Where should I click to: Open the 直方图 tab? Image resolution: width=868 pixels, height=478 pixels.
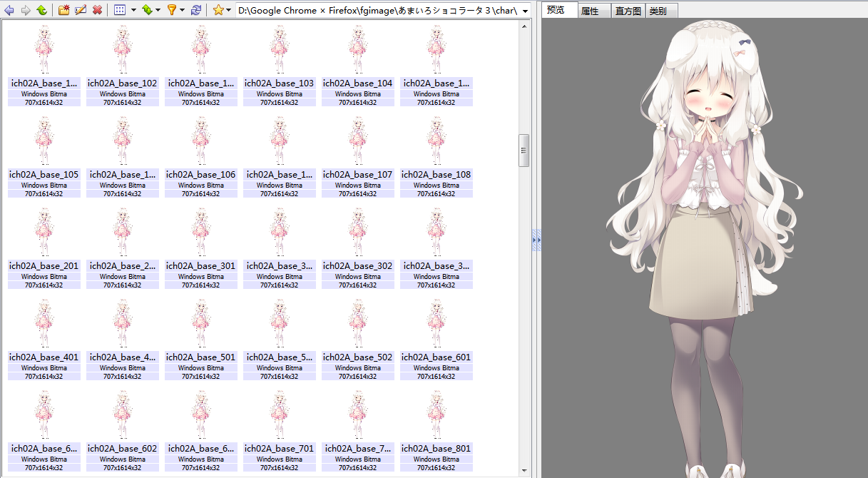pos(628,11)
